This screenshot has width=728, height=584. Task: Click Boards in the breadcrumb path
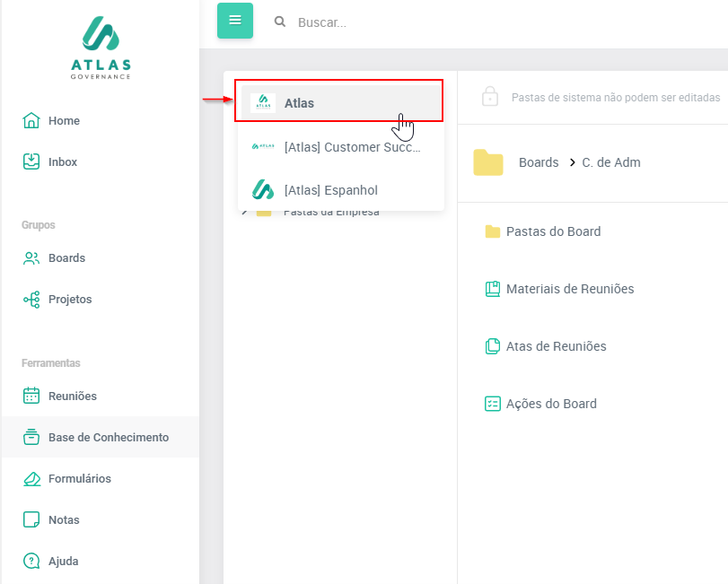[x=539, y=163]
